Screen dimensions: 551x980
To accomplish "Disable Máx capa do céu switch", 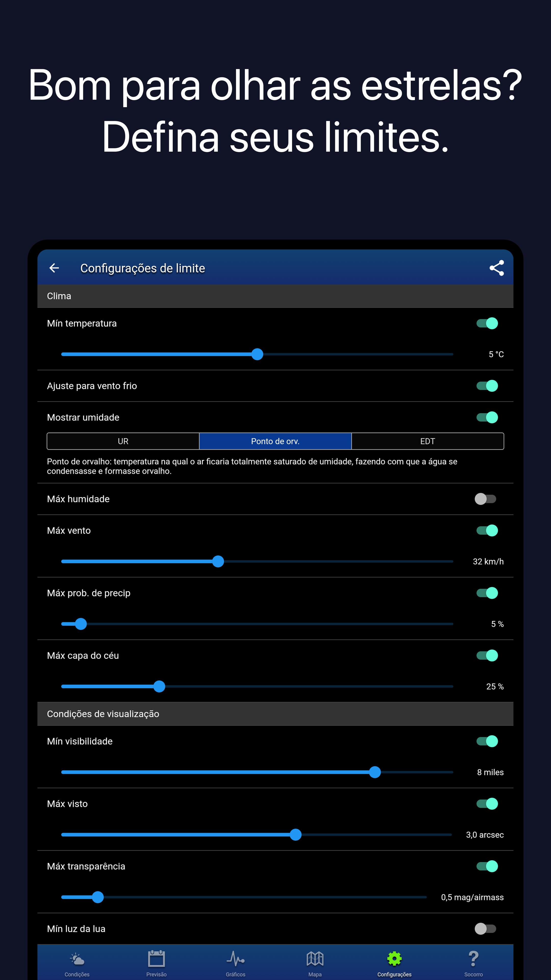I will tap(487, 655).
